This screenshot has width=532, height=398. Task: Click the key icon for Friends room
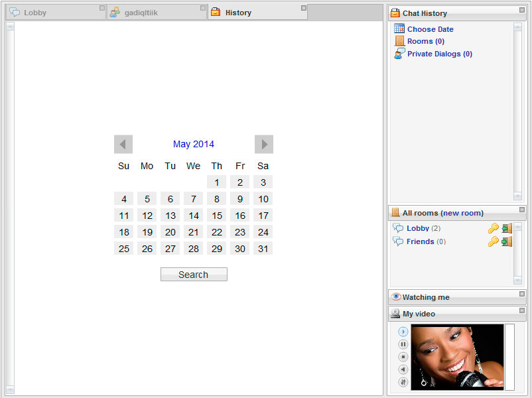pos(493,241)
